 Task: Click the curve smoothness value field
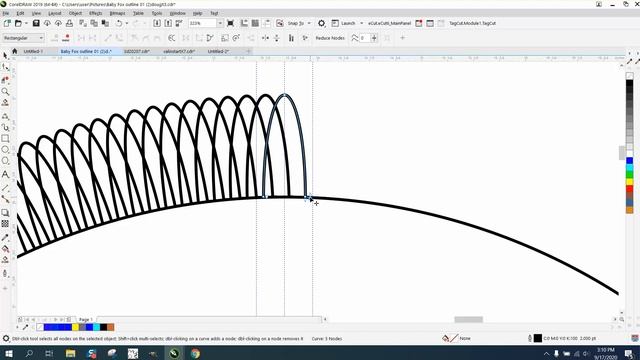(364, 38)
